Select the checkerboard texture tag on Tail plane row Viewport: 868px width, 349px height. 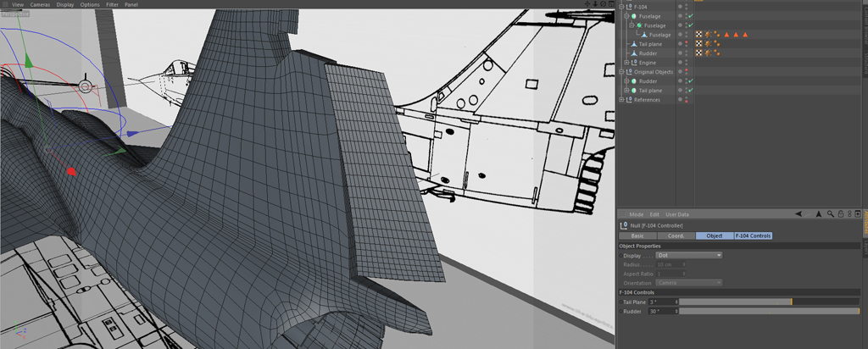(698, 44)
